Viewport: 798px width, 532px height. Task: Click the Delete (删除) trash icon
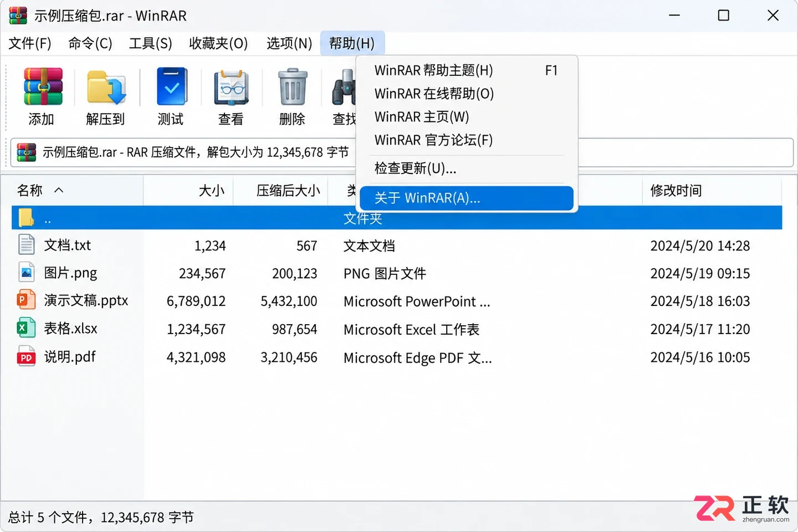coord(293,87)
